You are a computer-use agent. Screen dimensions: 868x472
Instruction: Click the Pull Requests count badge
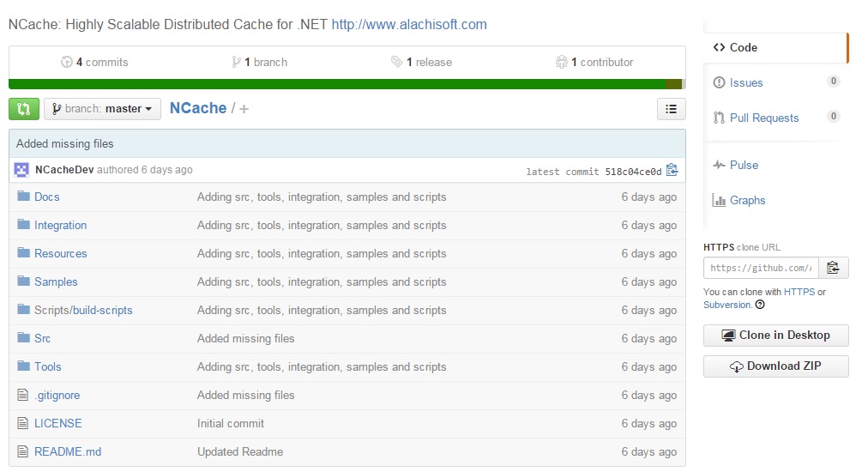pos(833,117)
